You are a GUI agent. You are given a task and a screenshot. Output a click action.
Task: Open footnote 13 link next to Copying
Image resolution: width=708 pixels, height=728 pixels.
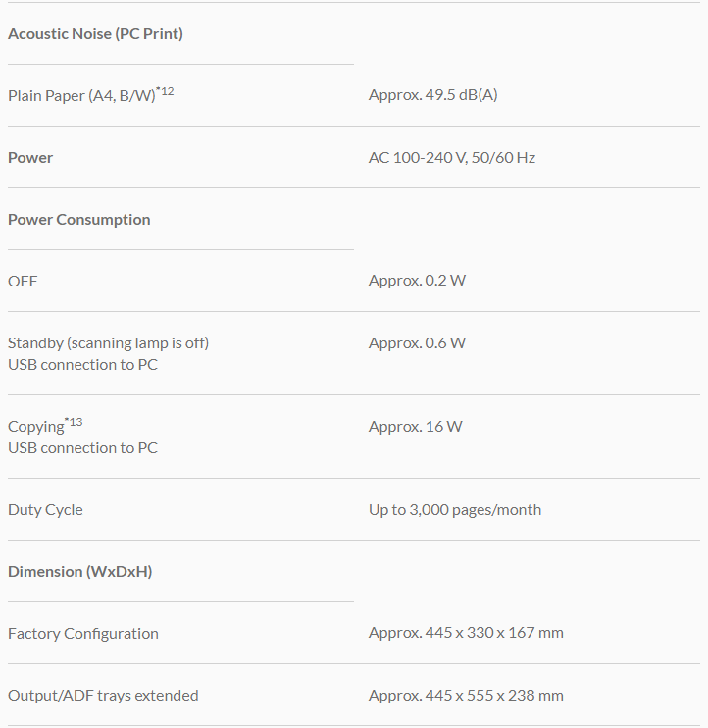point(75,422)
